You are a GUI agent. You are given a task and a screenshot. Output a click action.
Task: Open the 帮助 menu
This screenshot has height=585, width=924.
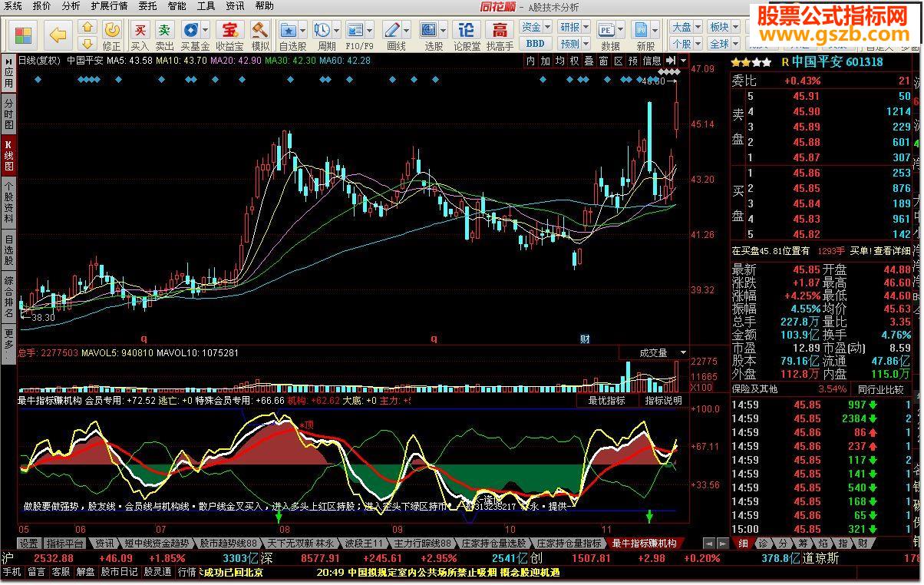(264, 6)
